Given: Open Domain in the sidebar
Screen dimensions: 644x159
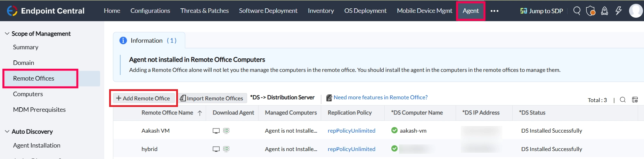Looking at the screenshot, I should [x=24, y=63].
